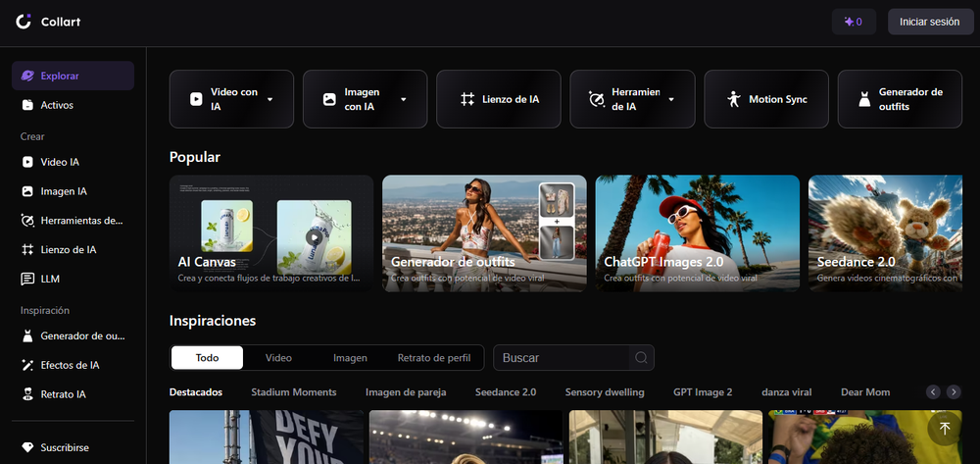Click the Retrato IA portrait icon
Screen dimensions: 980x464
coord(27,394)
